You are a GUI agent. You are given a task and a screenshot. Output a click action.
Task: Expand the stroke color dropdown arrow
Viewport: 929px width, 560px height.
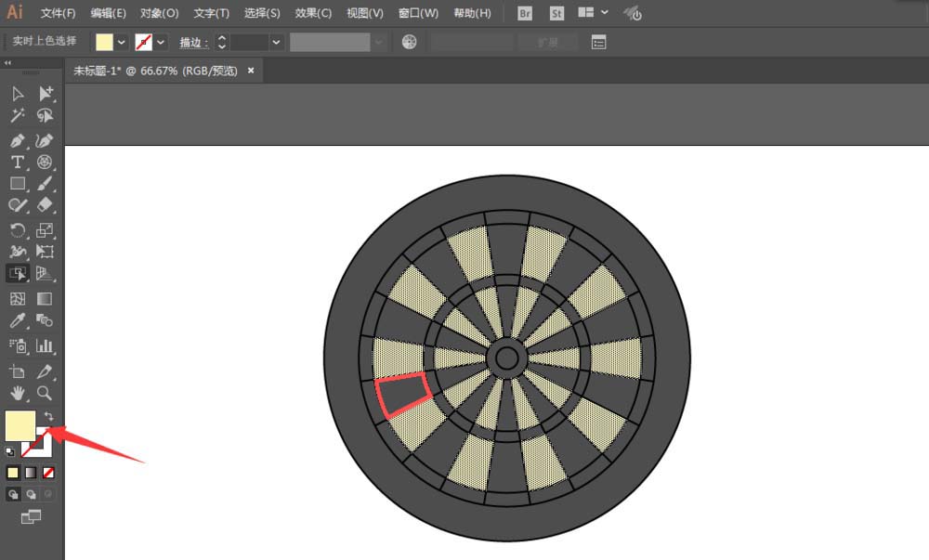pyautogui.click(x=161, y=42)
